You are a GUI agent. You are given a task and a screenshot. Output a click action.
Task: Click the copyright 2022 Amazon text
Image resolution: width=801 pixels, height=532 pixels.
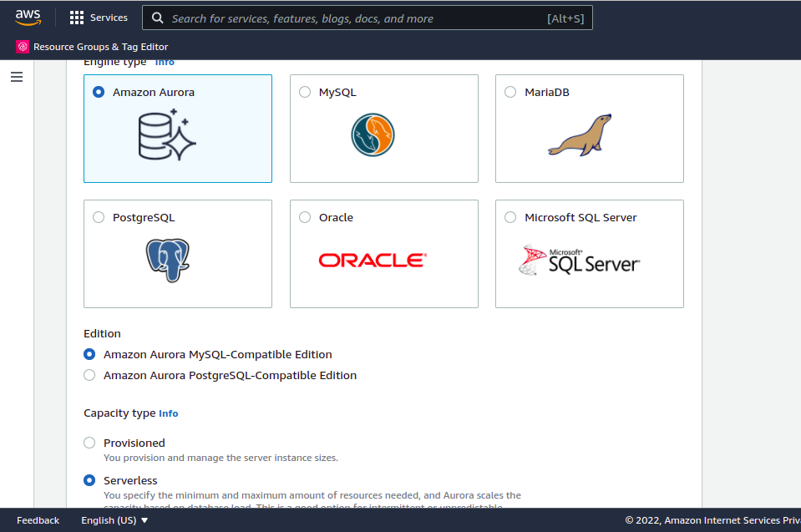tap(712, 520)
